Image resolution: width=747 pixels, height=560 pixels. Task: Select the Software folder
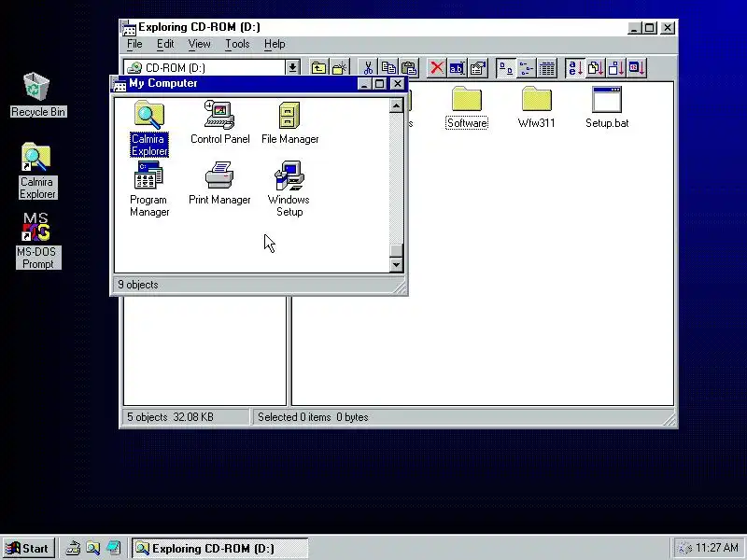[467, 107]
